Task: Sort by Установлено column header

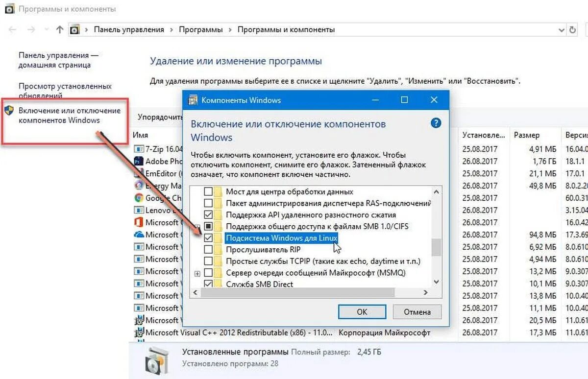Action: coord(484,135)
